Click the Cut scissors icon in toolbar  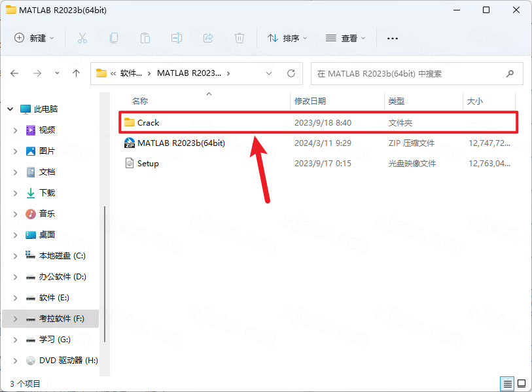click(82, 38)
